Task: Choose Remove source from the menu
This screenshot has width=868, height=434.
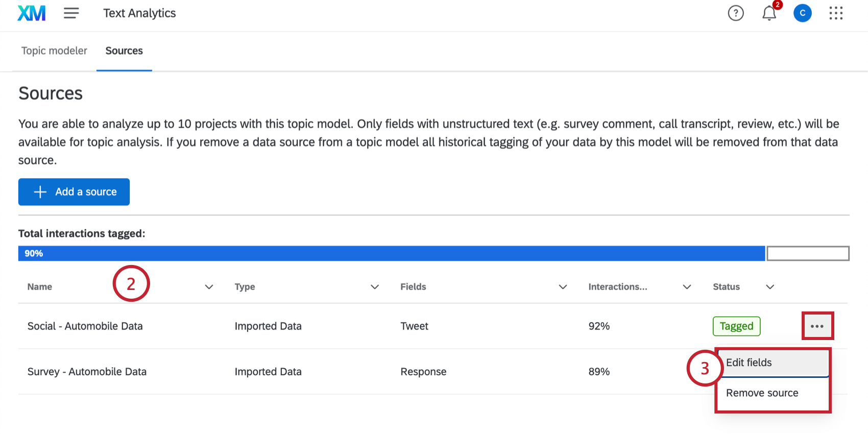Action: (762, 393)
